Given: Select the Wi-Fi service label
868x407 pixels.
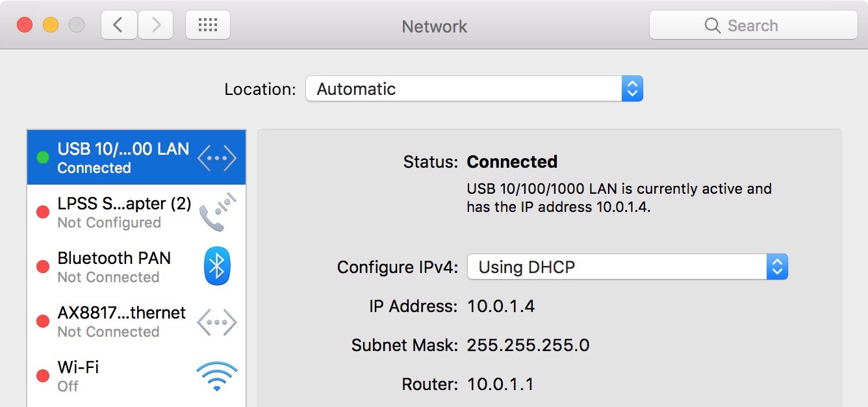Looking at the screenshot, I should [x=78, y=367].
